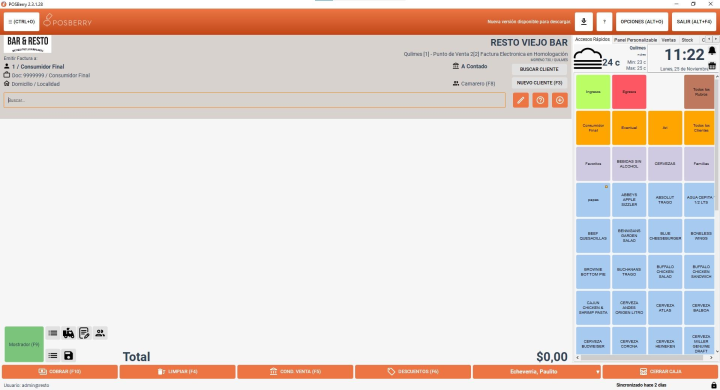
Task: Click the circled down-arrow icon
Action: click(x=560, y=100)
